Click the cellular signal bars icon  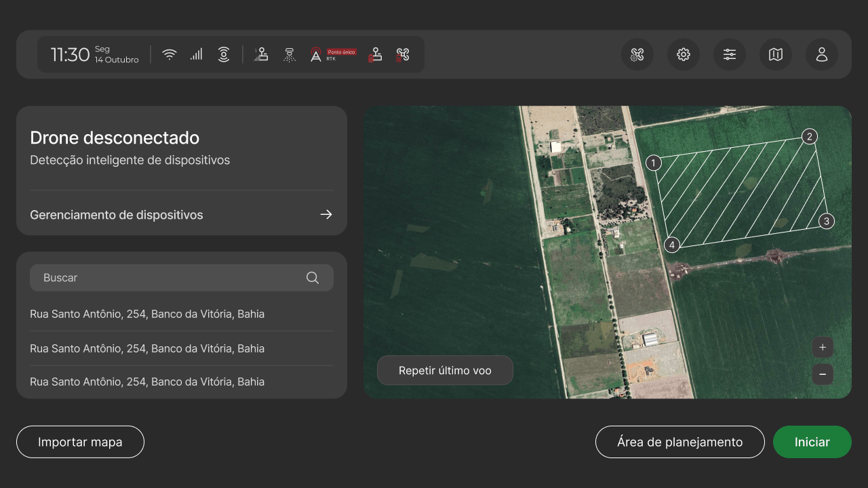pos(196,54)
